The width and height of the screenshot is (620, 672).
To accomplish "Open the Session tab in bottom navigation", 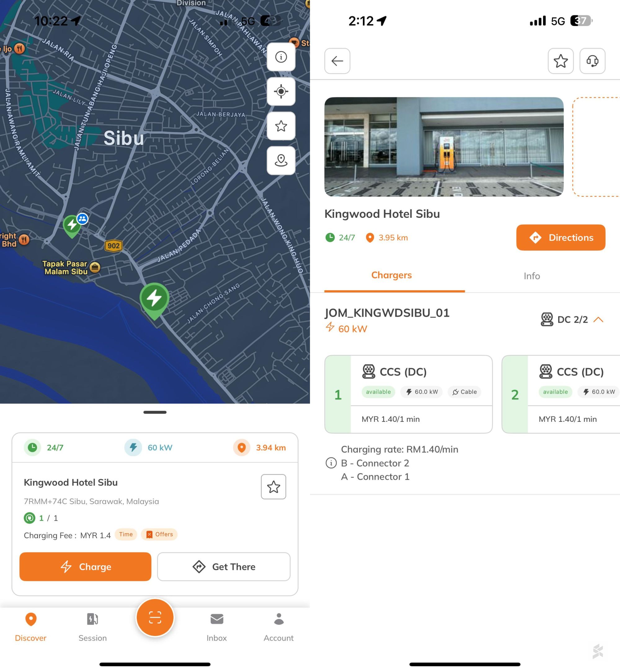I will coord(93,627).
